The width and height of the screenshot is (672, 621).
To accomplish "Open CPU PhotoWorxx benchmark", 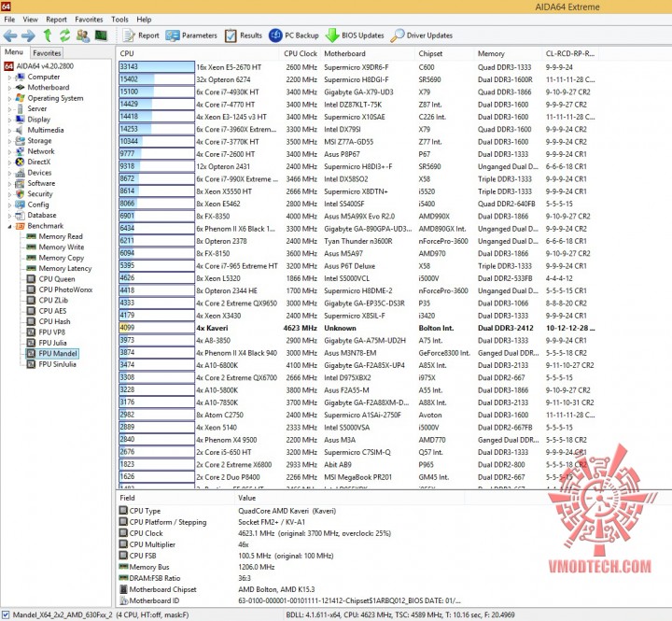I will tap(65, 289).
